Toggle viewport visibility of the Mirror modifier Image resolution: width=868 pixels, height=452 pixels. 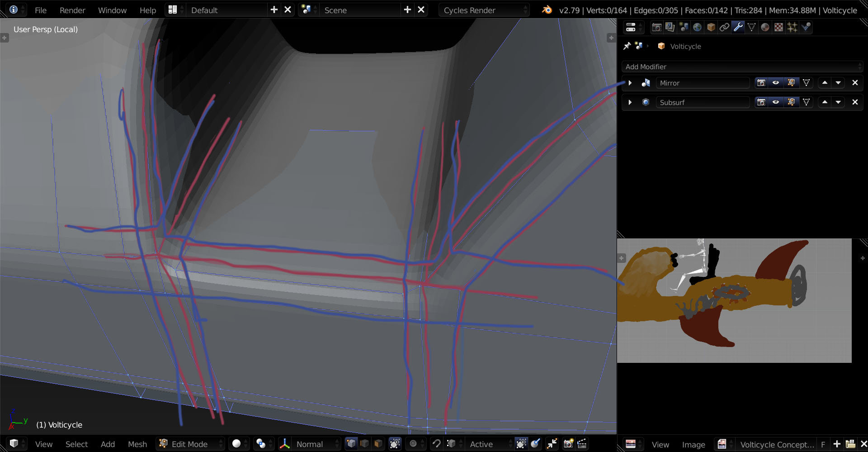point(776,83)
